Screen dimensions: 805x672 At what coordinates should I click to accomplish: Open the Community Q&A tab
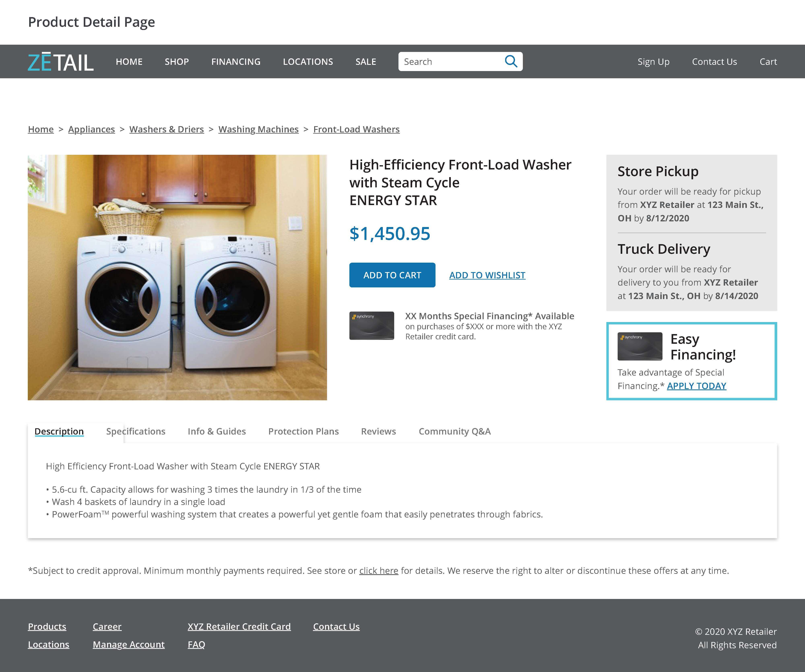[x=455, y=431]
